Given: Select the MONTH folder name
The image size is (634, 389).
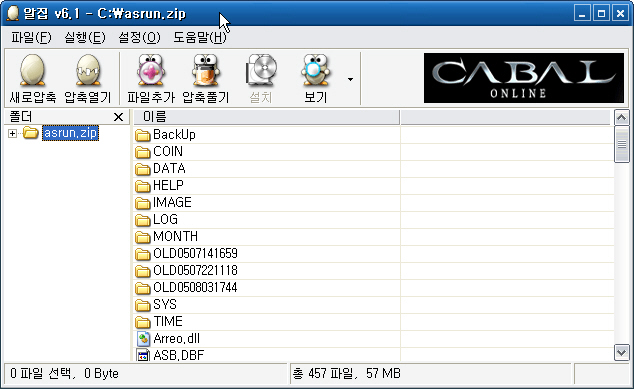Looking at the screenshot, I should [175, 236].
